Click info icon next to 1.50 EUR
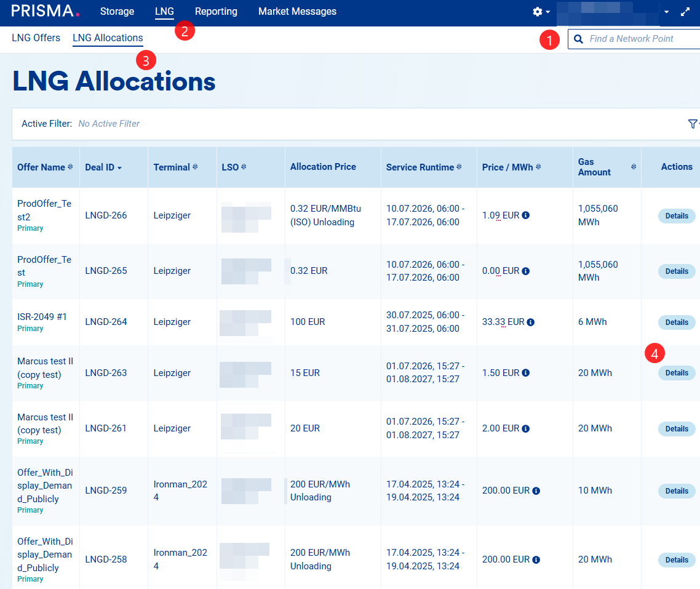The width and height of the screenshot is (700, 589). click(x=526, y=373)
